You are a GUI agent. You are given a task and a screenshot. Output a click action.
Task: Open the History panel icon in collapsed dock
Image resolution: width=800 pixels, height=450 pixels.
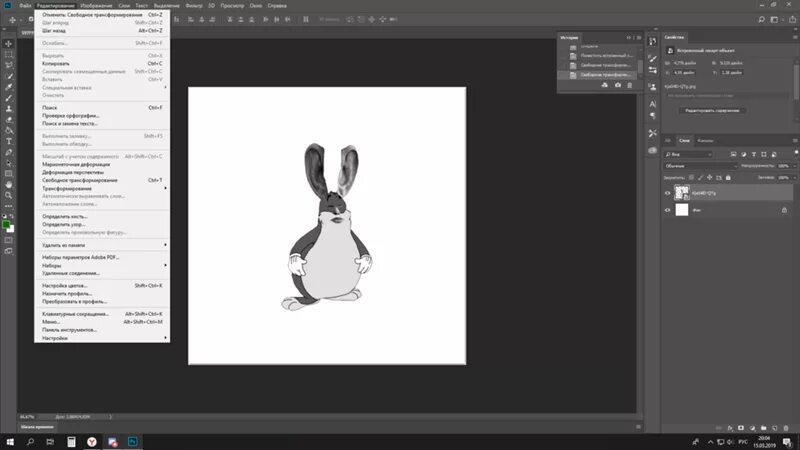[x=653, y=41]
